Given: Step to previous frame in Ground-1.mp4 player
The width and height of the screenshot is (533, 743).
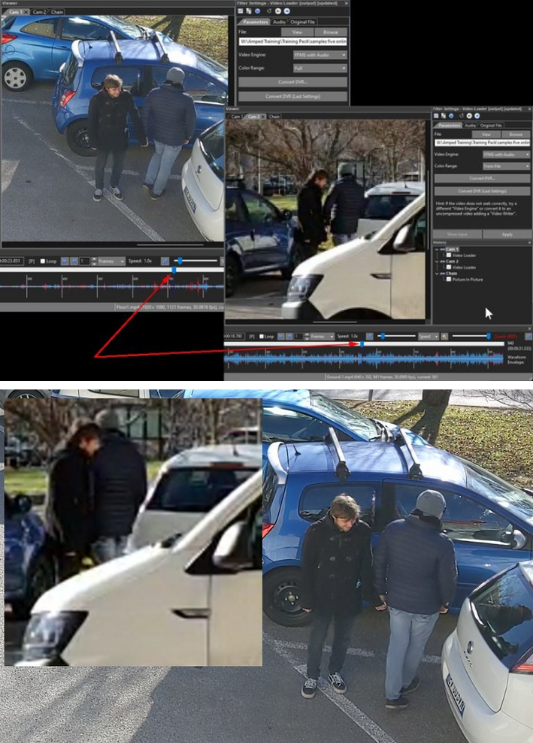Looking at the screenshot, I should [280, 336].
